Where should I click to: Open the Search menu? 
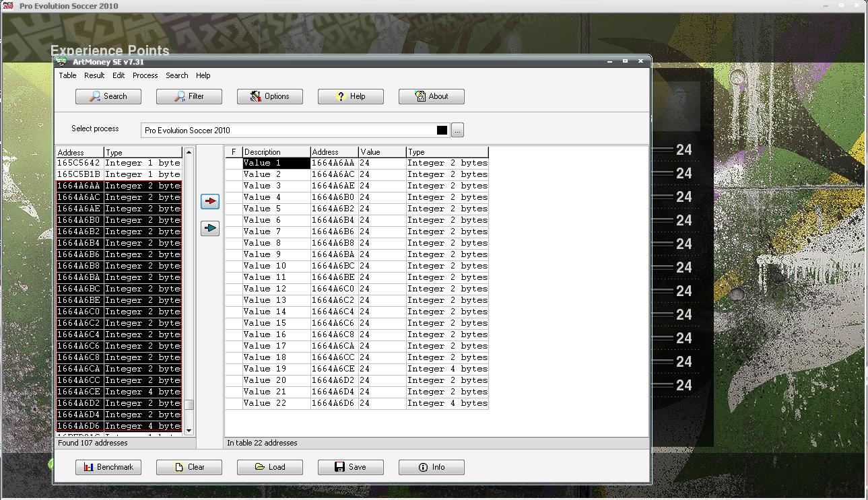(x=177, y=75)
